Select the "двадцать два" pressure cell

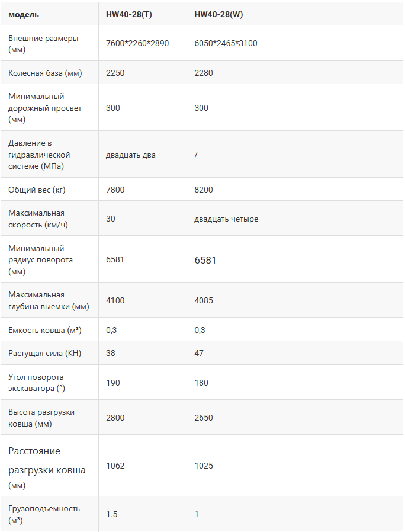(x=131, y=155)
